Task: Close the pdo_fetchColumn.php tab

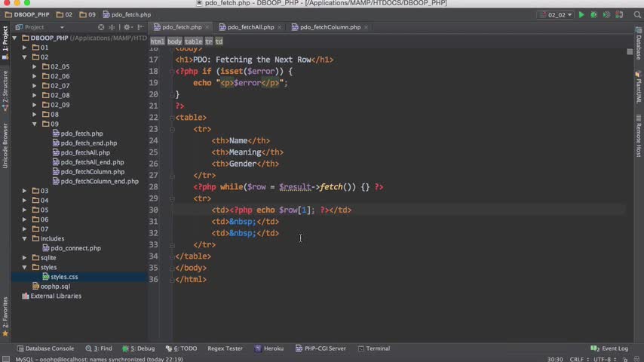Action: click(x=366, y=28)
